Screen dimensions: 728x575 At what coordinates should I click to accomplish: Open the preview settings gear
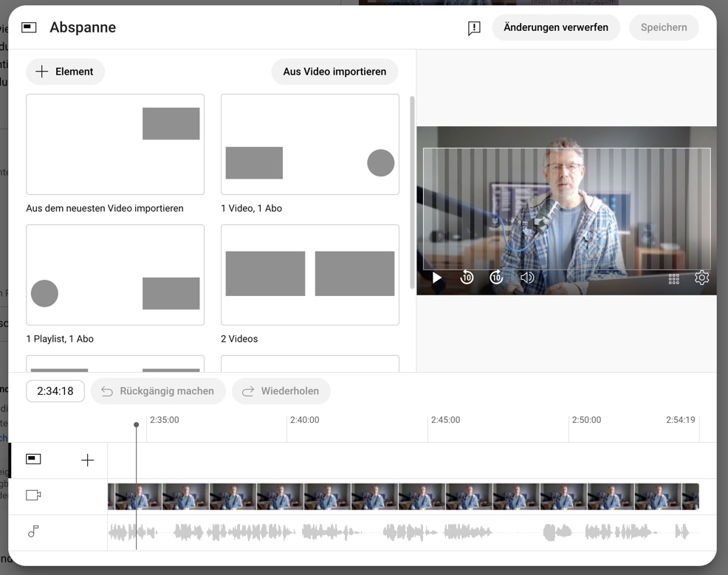[x=701, y=278]
